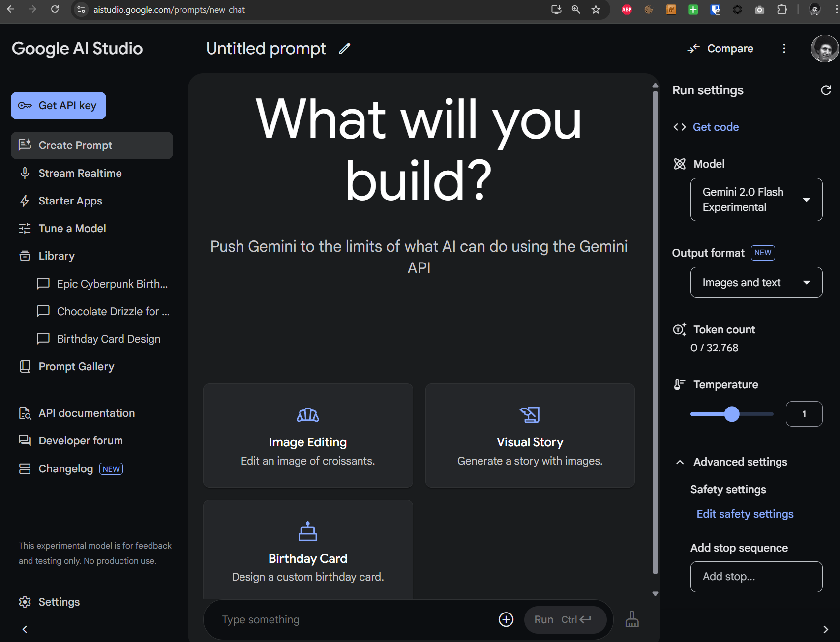The height and width of the screenshot is (642, 840).
Task: Select the Visual Story title text
Action: tap(530, 442)
